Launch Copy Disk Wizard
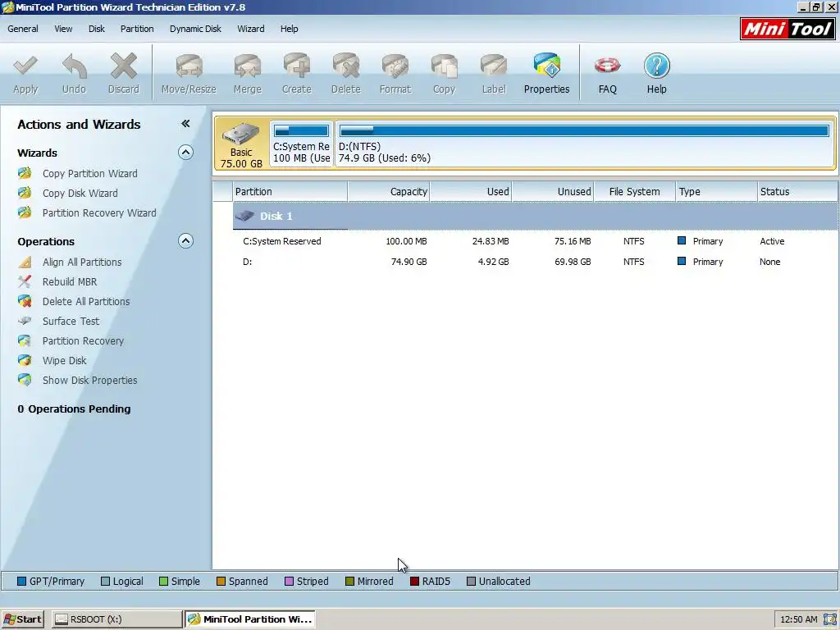The image size is (840, 630). 80,194
